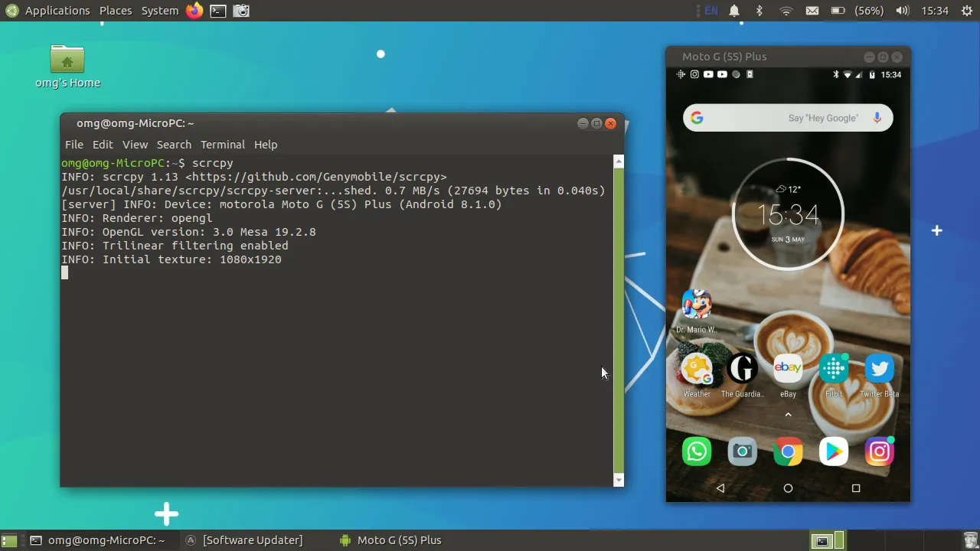Launch the Twitter Beta app

tap(879, 368)
